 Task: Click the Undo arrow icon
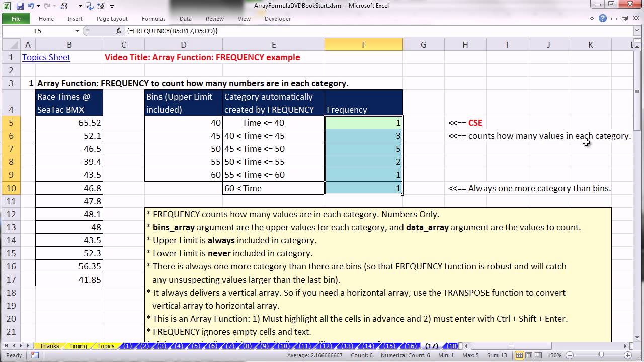click(x=31, y=6)
